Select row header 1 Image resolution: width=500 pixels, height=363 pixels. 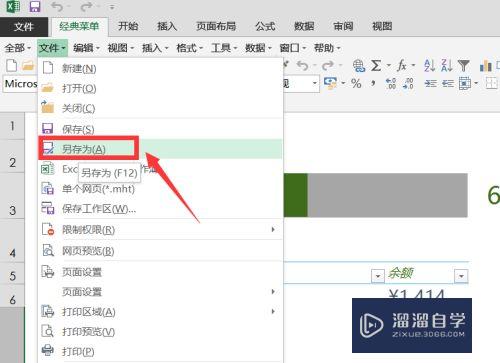tap(12, 126)
